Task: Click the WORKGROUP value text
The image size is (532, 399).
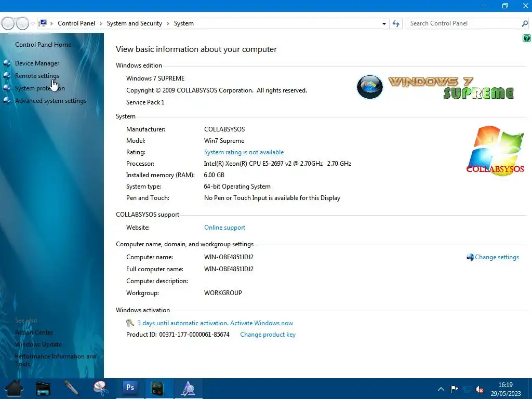Action: pyautogui.click(x=223, y=293)
